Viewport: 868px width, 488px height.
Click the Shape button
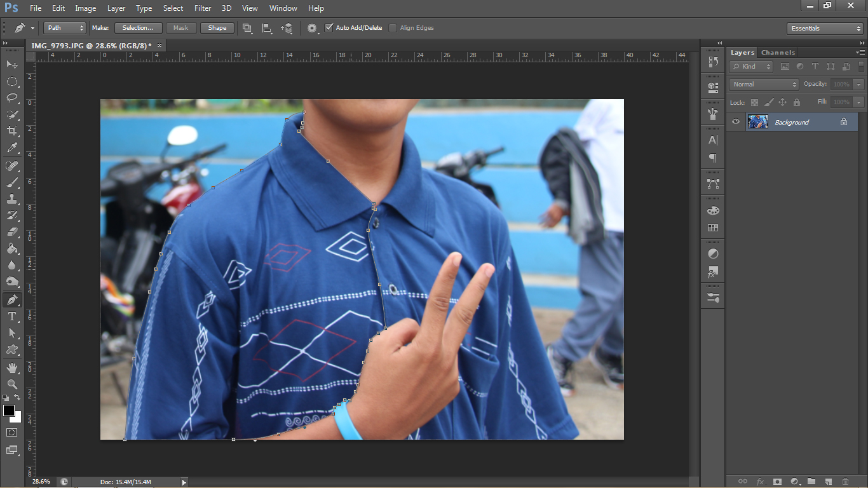[x=217, y=27]
